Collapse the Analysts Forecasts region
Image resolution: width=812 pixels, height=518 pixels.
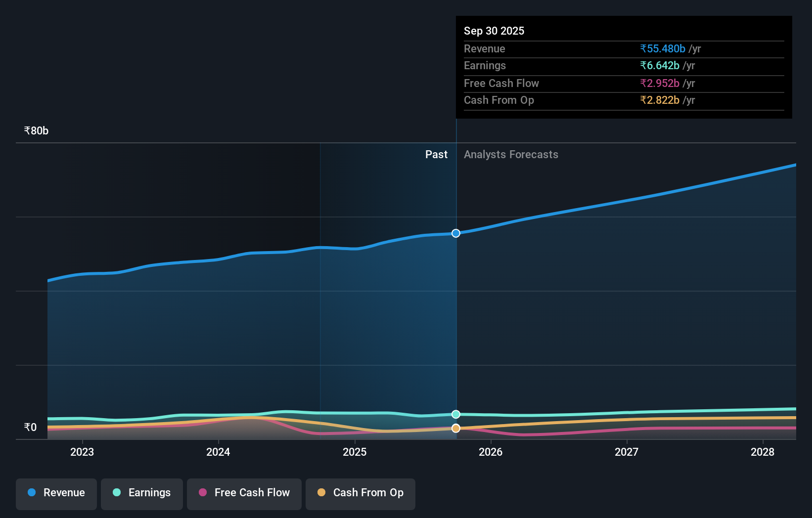click(511, 155)
